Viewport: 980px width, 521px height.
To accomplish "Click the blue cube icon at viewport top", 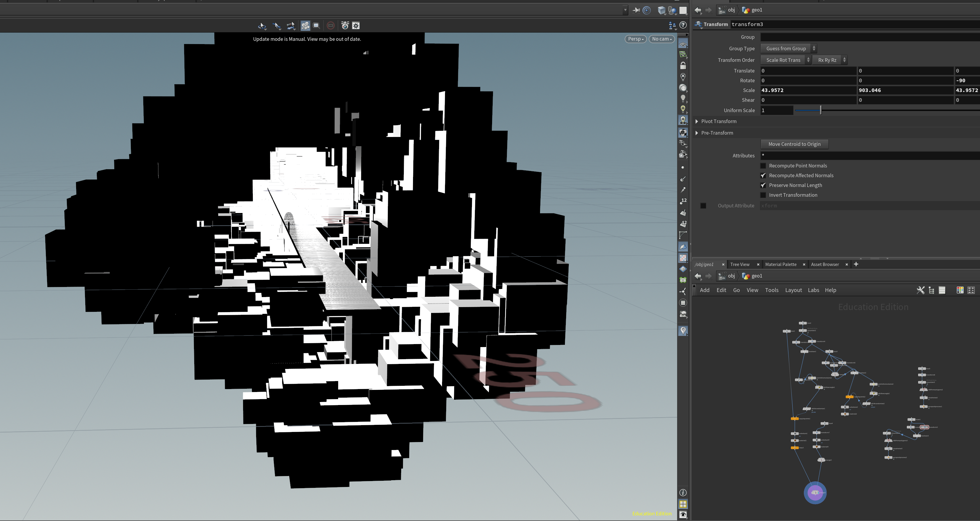I will (x=662, y=10).
